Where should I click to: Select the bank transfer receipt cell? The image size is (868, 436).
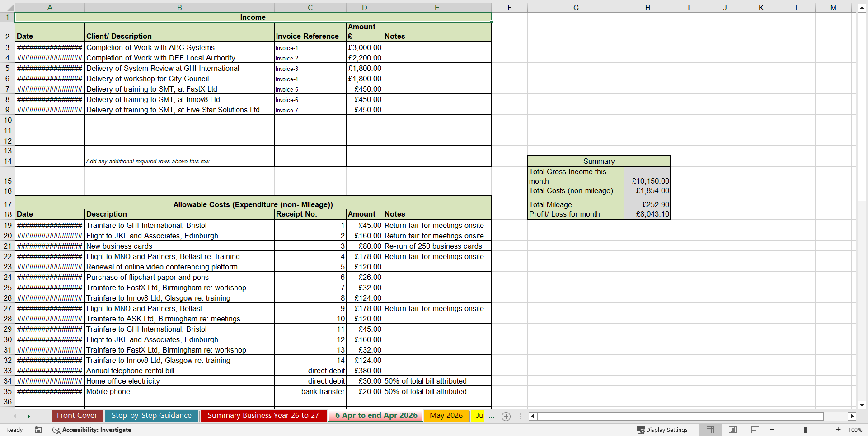(x=310, y=391)
